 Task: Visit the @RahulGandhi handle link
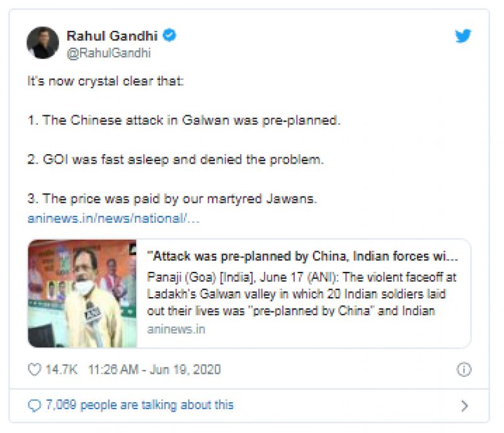[109, 53]
